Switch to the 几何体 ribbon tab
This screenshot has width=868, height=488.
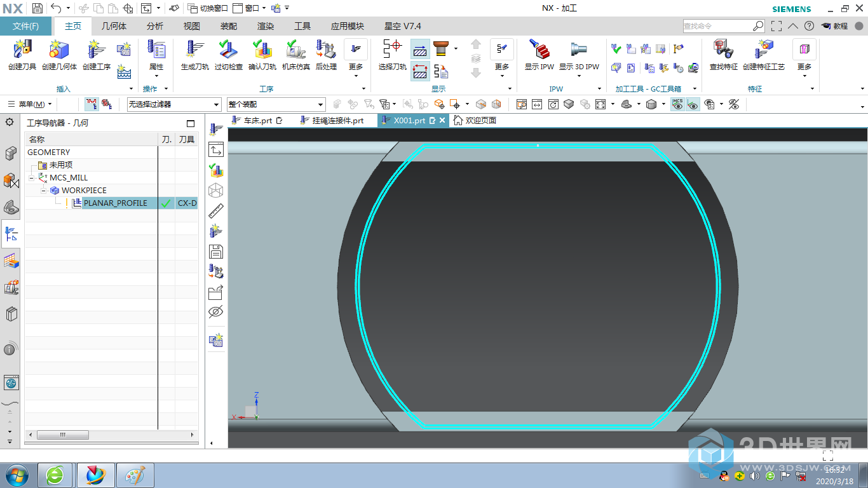coord(114,26)
